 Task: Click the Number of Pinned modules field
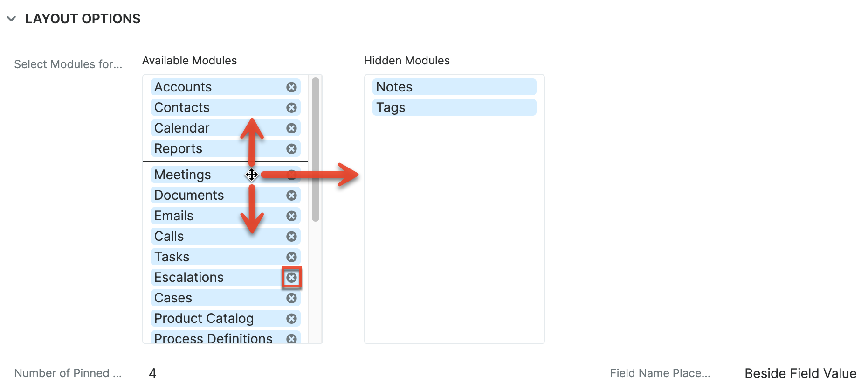click(x=152, y=373)
